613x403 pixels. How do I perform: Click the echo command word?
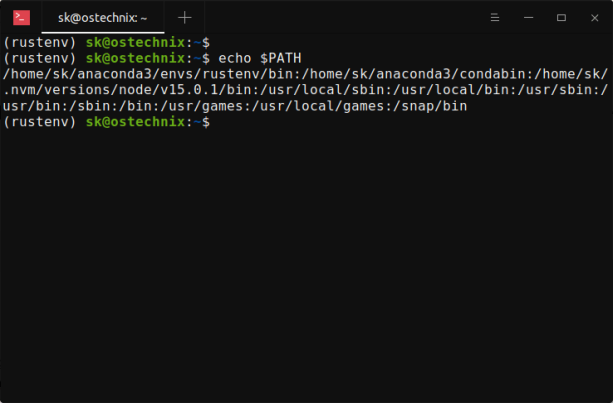(x=234, y=58)
